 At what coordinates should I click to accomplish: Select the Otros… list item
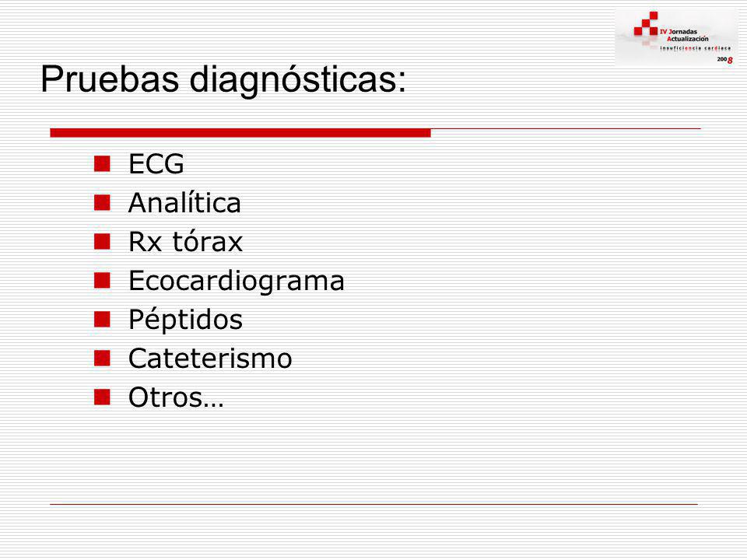point(176,397)
